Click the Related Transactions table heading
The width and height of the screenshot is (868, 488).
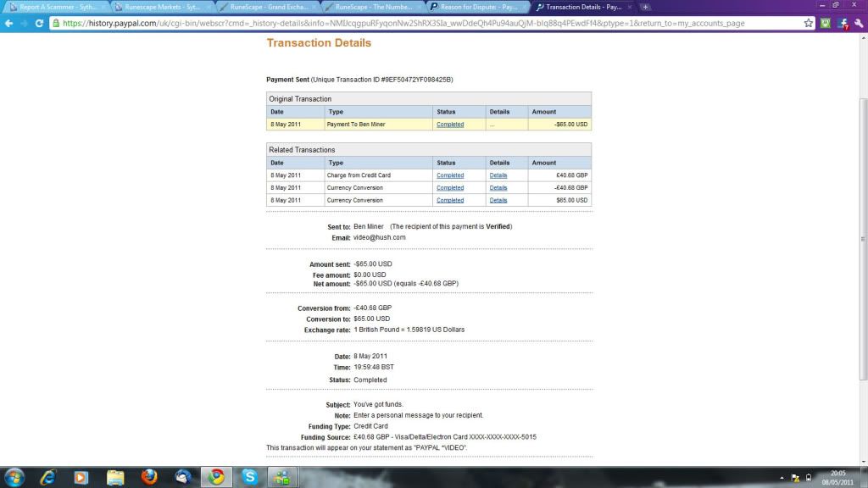click(302, 150)
